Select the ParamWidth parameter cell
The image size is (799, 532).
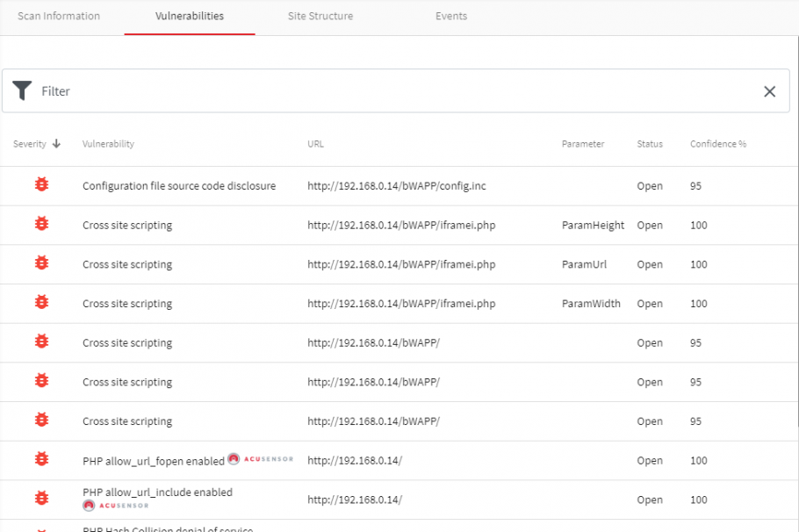coord(591,304)
